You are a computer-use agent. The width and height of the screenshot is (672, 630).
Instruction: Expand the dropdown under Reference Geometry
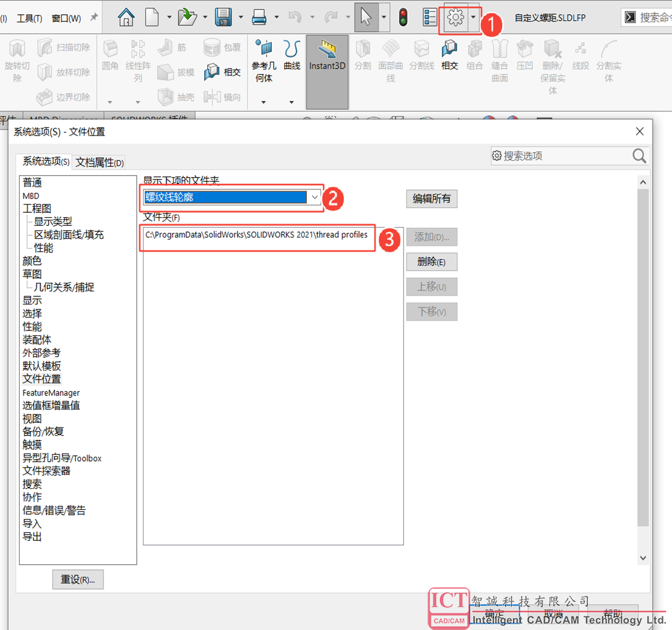tap(264, 102)
